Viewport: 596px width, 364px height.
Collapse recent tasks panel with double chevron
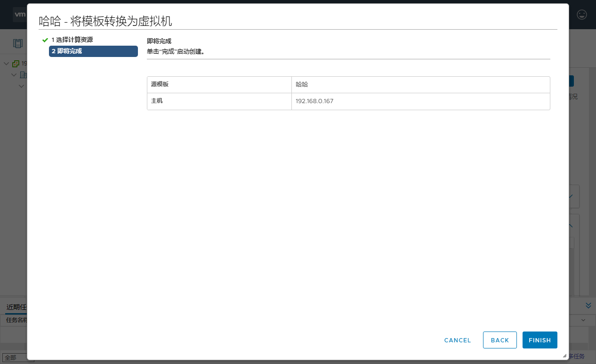tap(588, 306)
